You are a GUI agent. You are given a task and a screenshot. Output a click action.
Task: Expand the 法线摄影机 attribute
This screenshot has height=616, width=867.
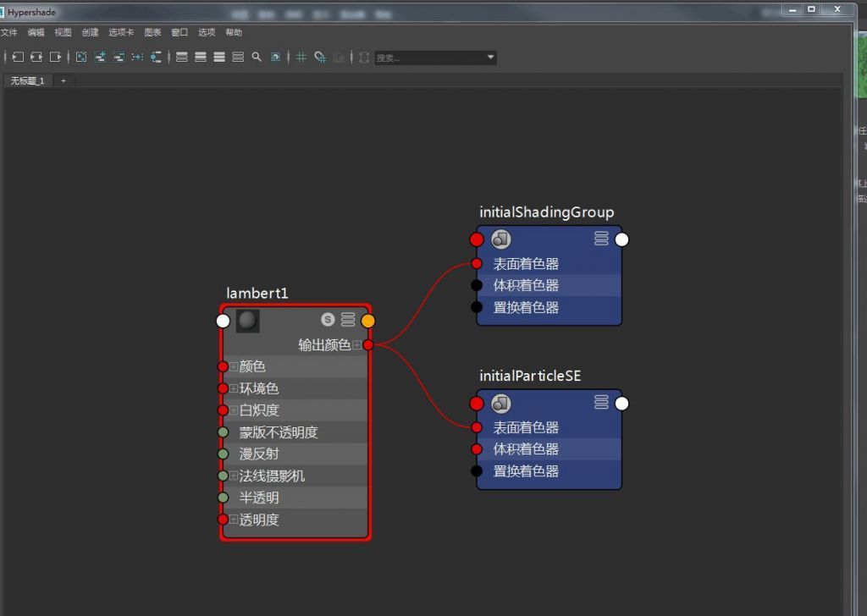point(234,476)
